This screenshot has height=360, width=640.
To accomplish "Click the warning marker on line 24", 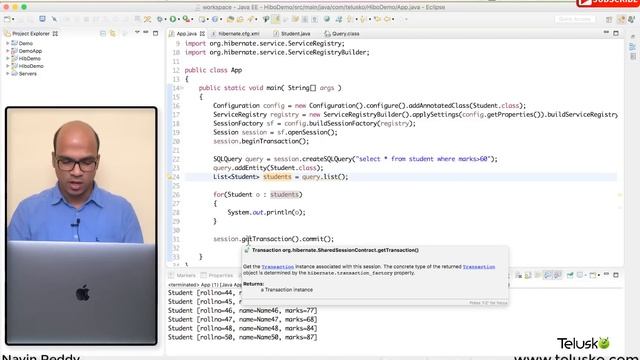I will (170, 177).
